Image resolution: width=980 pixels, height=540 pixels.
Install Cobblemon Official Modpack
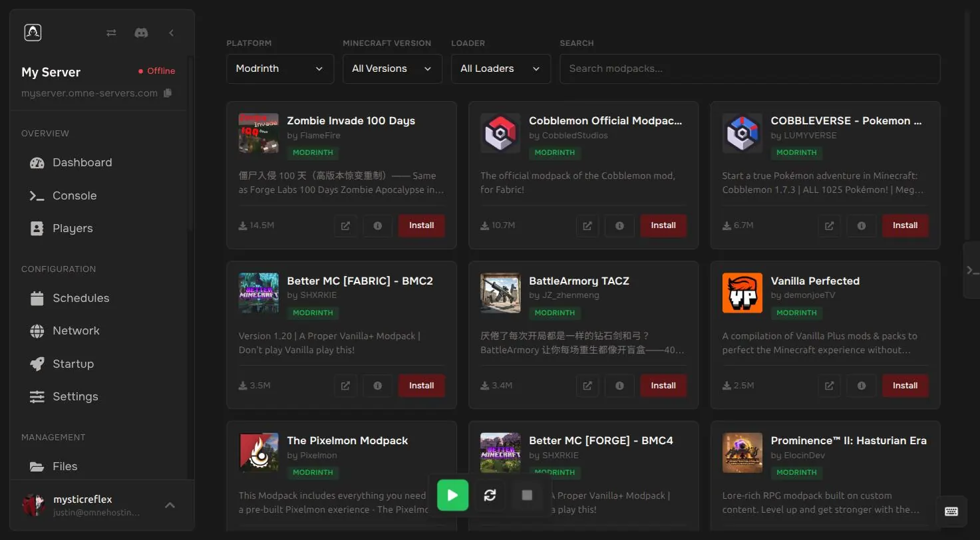663,225
